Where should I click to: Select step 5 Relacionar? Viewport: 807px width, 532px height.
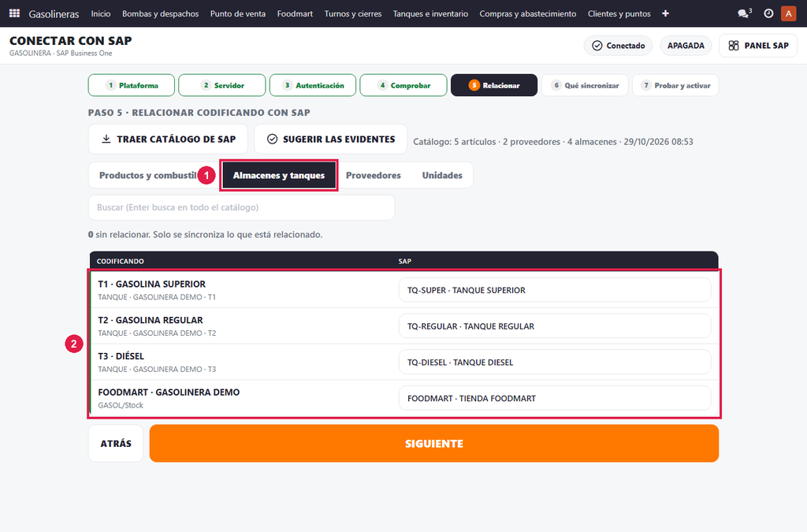coord(494,85)
